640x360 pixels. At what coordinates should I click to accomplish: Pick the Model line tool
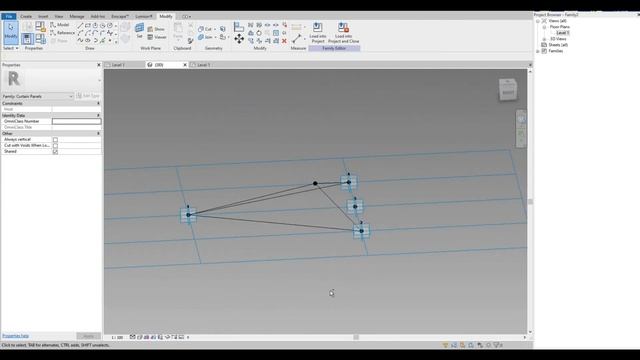tap(60, 25)
